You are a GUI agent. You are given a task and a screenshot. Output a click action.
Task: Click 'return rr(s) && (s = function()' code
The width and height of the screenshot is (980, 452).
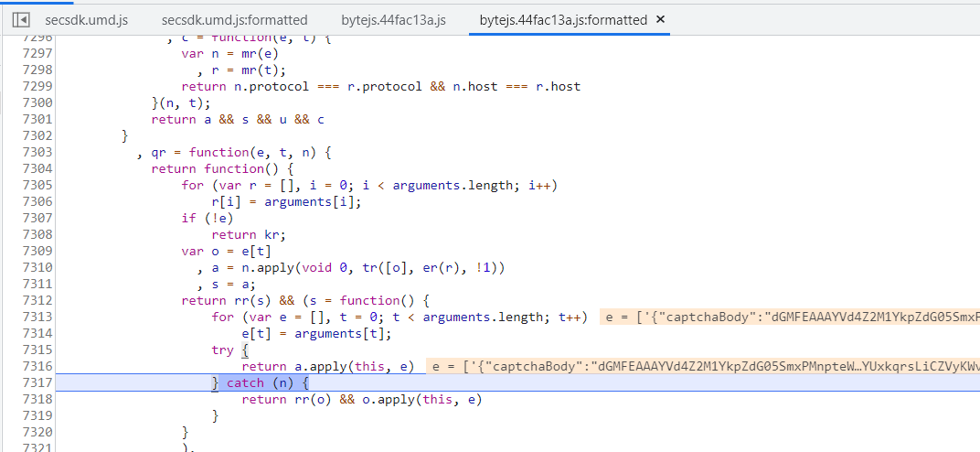(305, 301)
